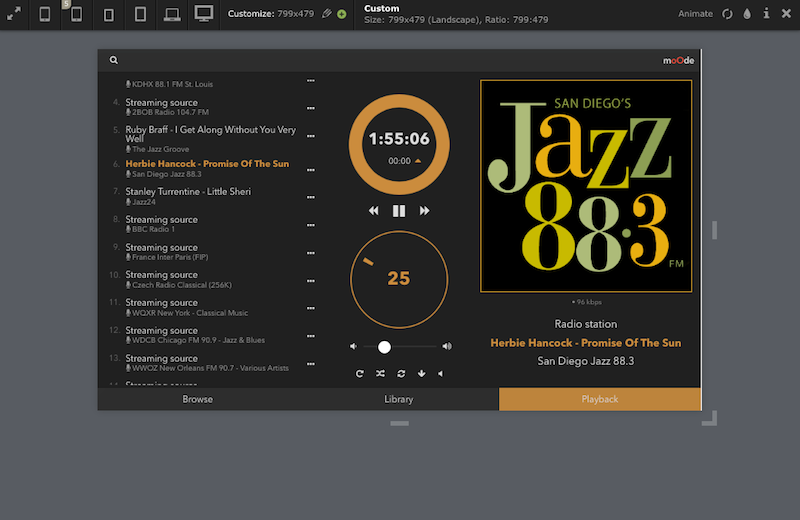
Task: Open the menu dots for France Inter Paris (FIP)
Action: click(x=311, y=253)
